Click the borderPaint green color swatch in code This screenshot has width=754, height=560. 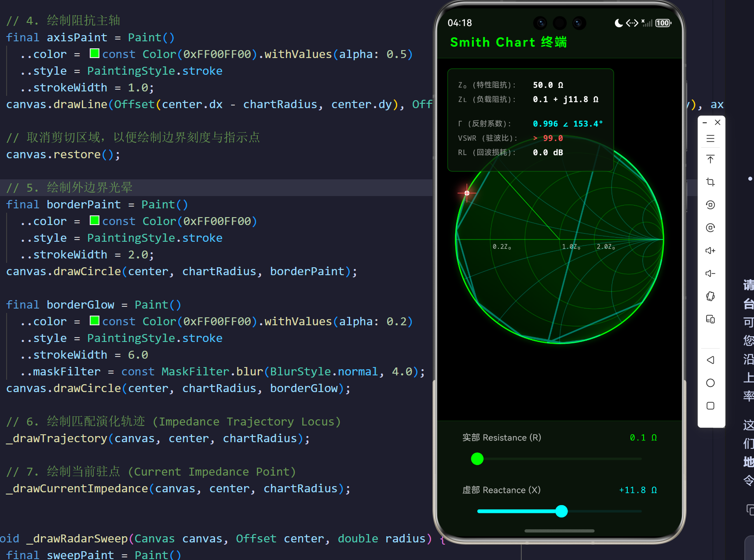(94, 220)
